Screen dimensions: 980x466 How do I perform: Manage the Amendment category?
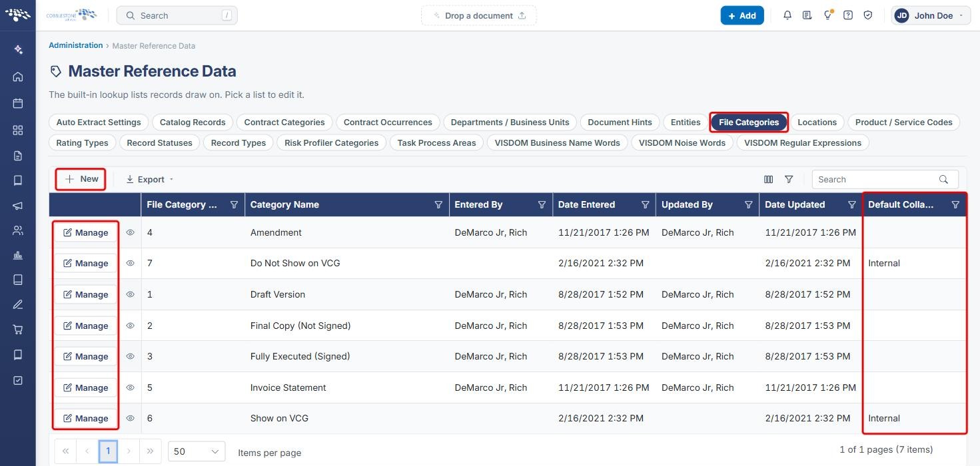click(85, 232)
